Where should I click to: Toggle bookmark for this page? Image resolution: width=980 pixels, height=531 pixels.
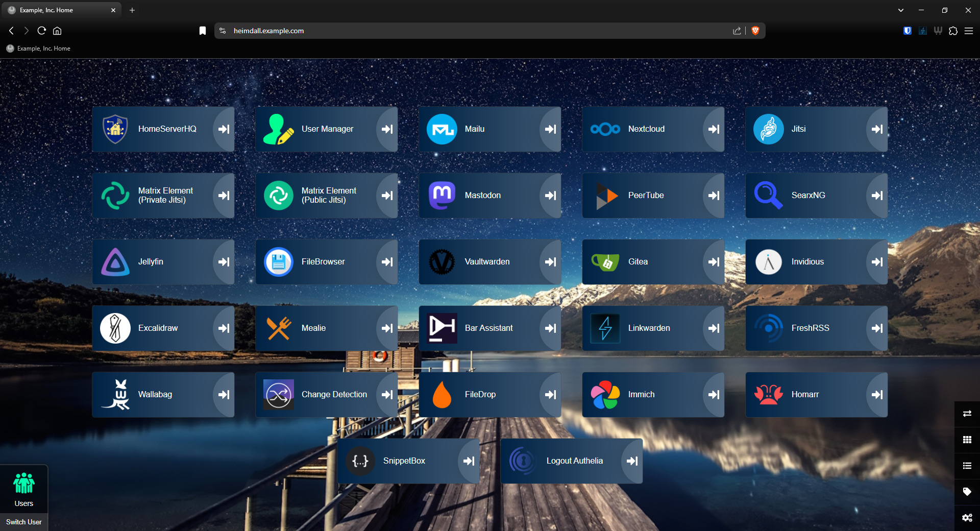click(x=203, y=31)
